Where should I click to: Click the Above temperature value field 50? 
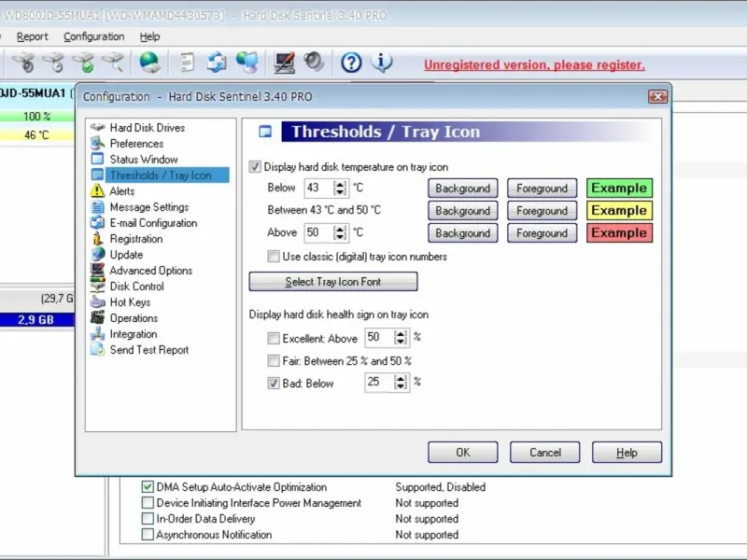318,232
